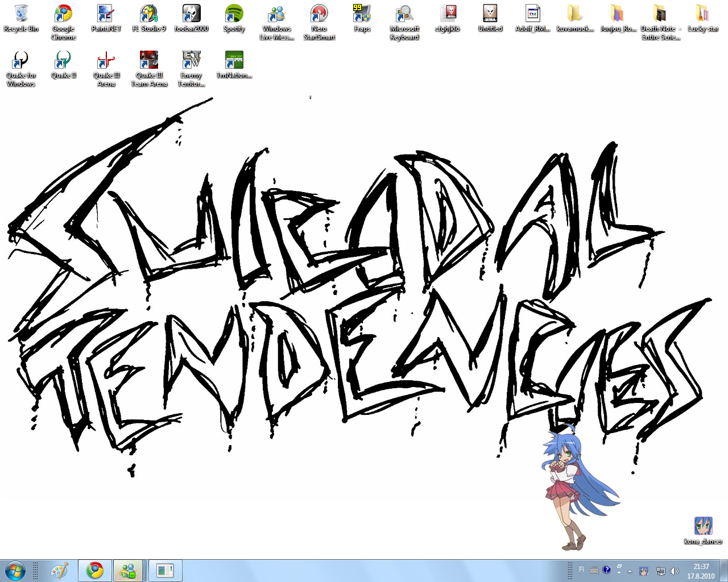Switch to Chrome in the taskbar

tap(95, 571)
